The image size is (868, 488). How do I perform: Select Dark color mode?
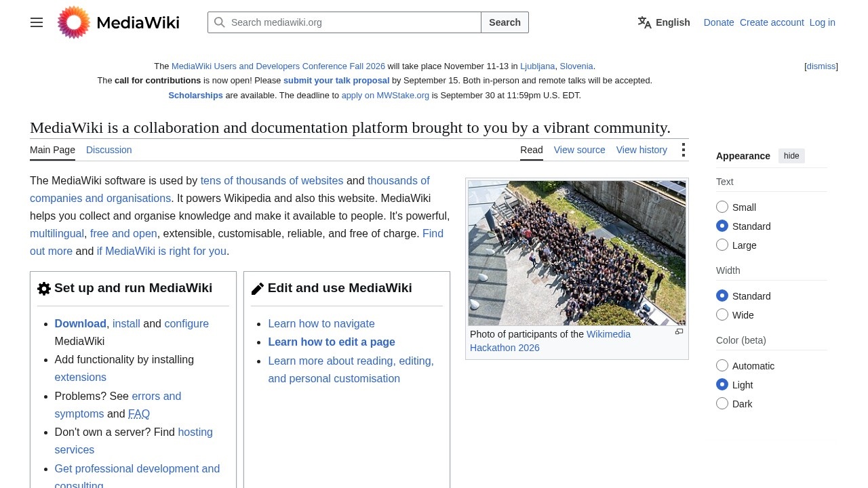point(722,403)
